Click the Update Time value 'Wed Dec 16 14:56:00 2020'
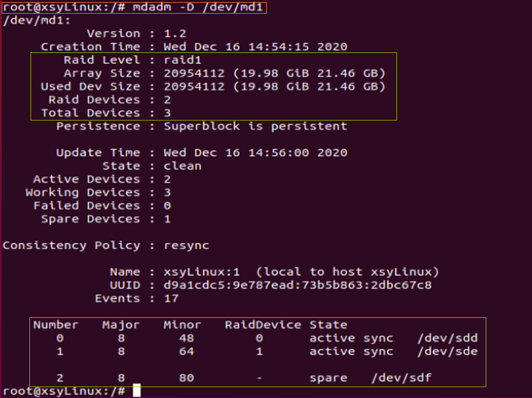The width and height of the screenshot is (532, 398). [255, 153]
